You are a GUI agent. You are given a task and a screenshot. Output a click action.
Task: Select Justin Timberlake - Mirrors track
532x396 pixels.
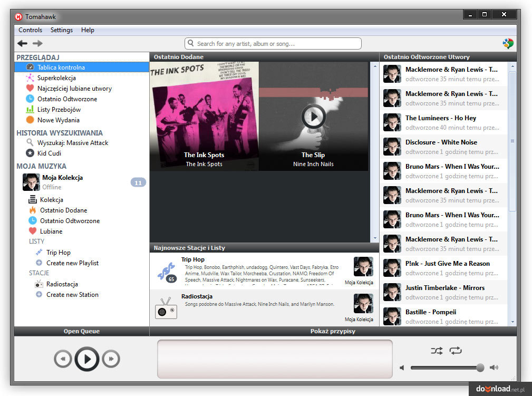click(x=444, y=292)
